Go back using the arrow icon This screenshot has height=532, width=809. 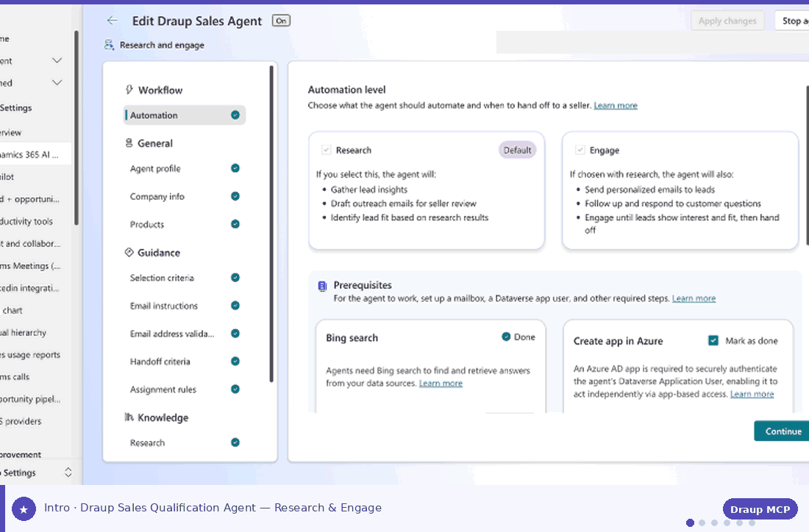coord(112,21)
